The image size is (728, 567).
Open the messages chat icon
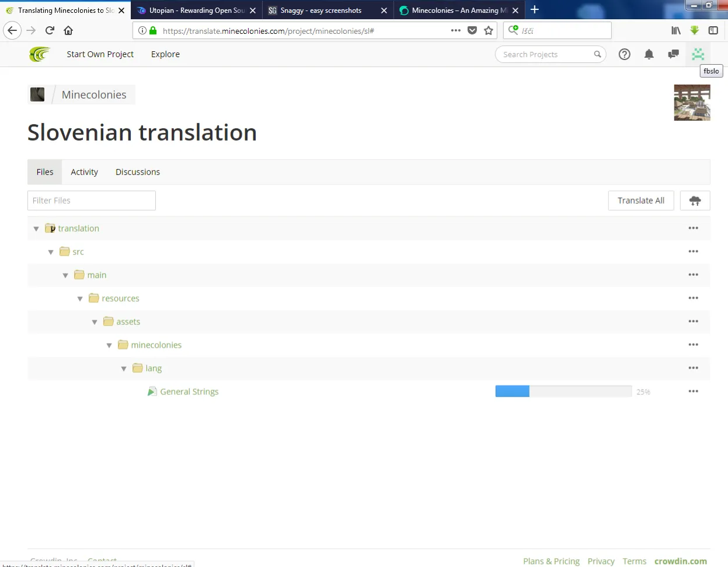(673, 54)
